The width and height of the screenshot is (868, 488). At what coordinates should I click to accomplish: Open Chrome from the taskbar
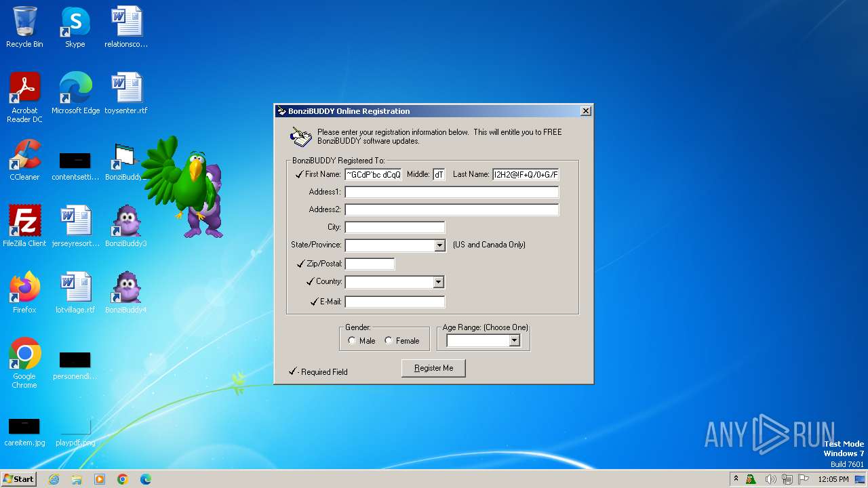point(123,479)
